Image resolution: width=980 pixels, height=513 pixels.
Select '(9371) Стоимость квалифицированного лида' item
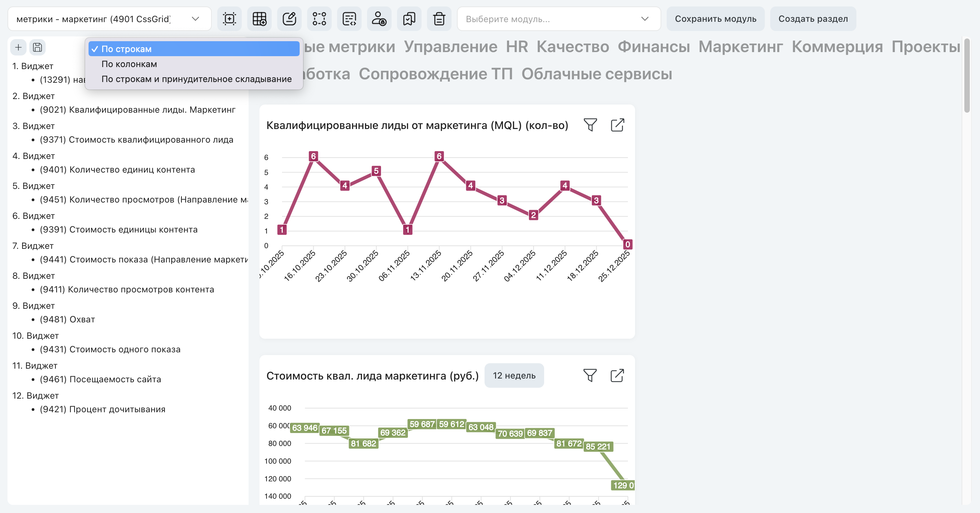(x=137, y=140)
